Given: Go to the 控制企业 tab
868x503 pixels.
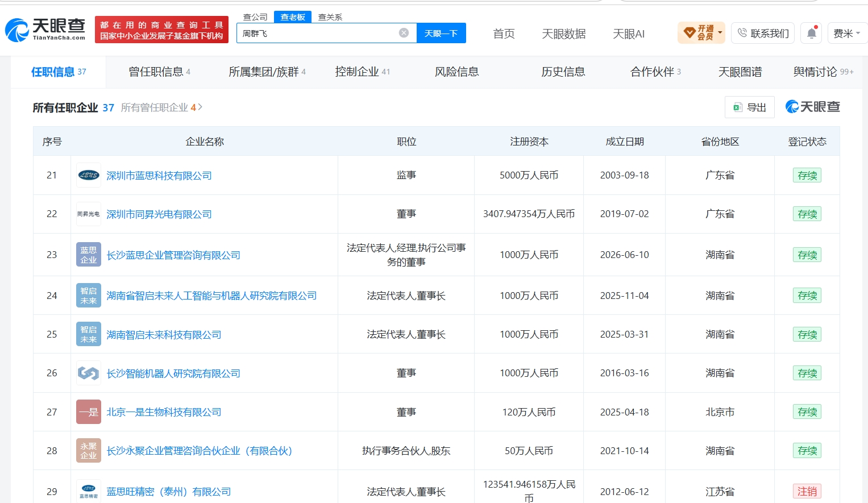Looking at the screenshot, I should [x=363, y=72].
